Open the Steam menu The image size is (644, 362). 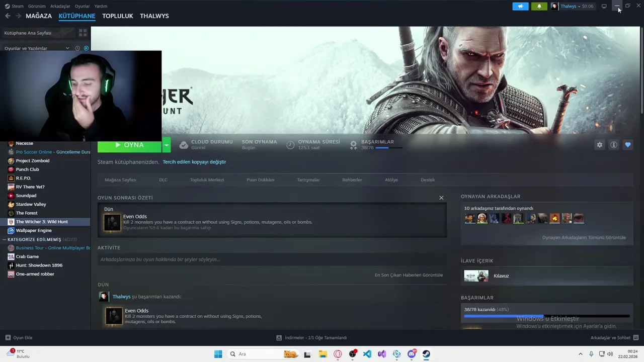(x=14, y=6)
